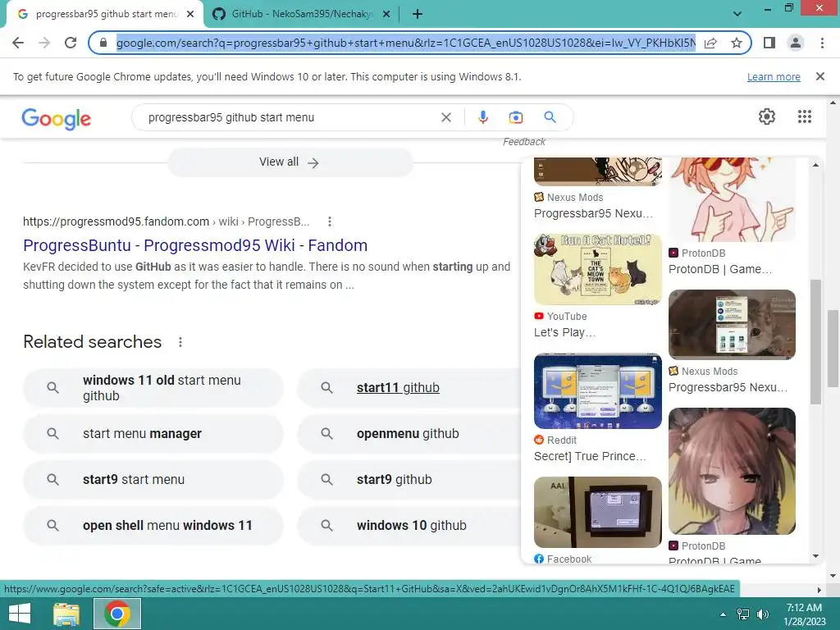Open the Chrome profile avatar menu
This screenshot has height=630, width=840.
click(796, 43)
